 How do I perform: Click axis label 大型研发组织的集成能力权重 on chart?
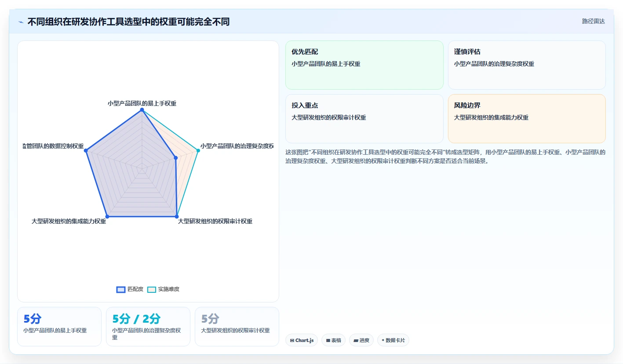tap(69, 221)
